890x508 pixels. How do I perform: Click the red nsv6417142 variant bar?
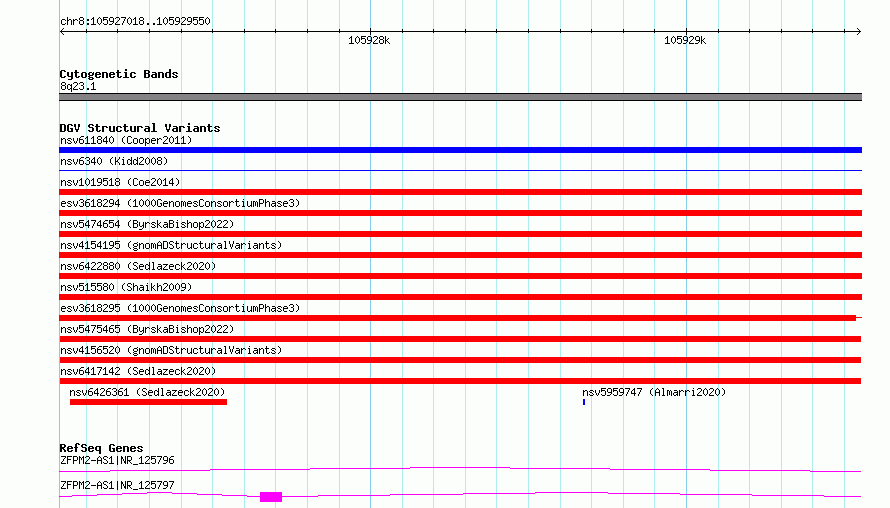point(460,381)
